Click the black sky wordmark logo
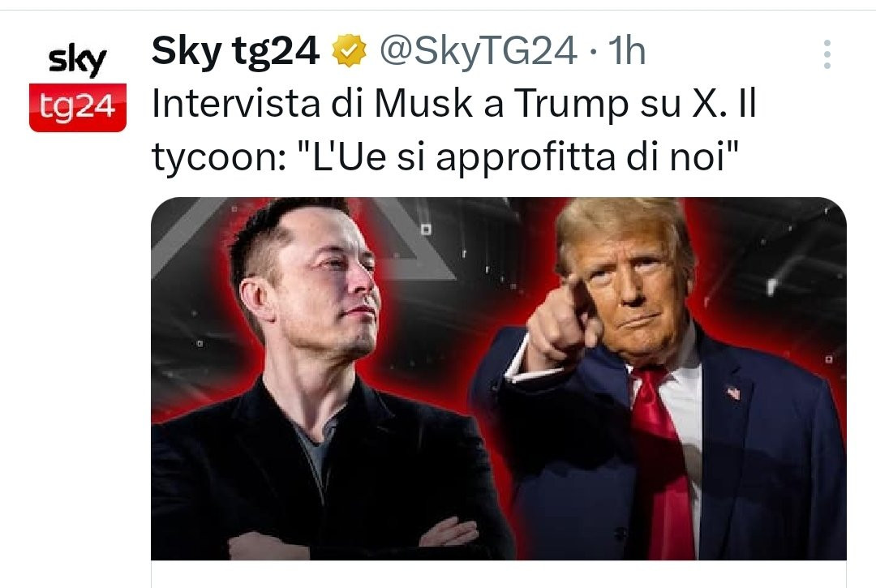Viewport: 876px width, 588px height. pos(77,61)
